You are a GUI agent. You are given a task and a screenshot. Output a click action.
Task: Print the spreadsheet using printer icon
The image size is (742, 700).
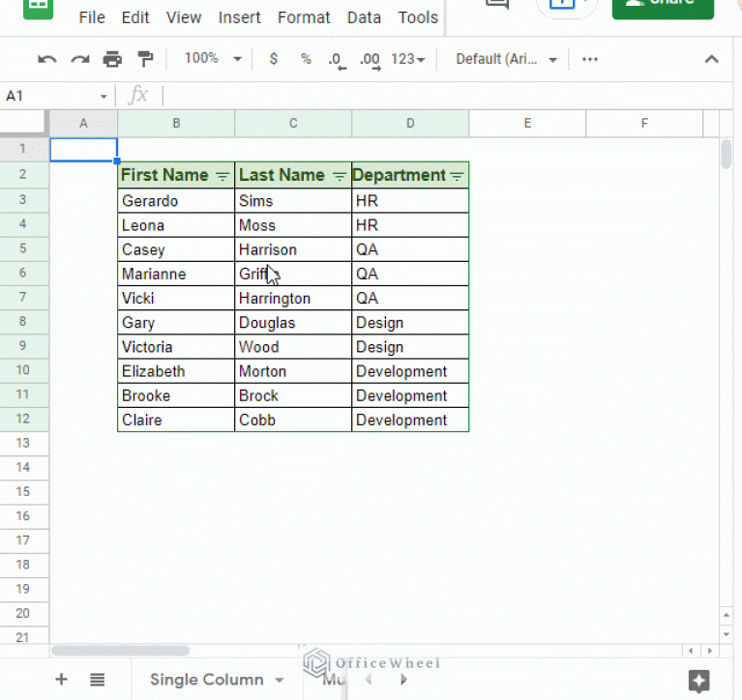pyautogui.click(x=112, y=60)
